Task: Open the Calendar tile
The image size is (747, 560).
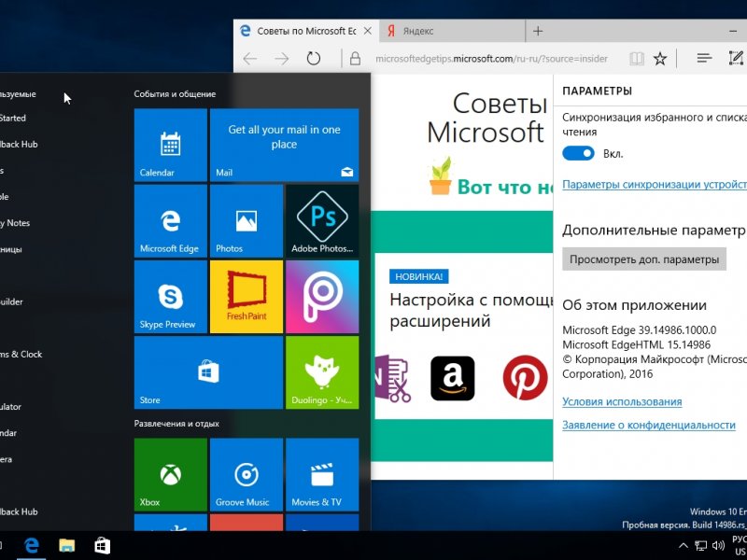Action: coord(171,145)
